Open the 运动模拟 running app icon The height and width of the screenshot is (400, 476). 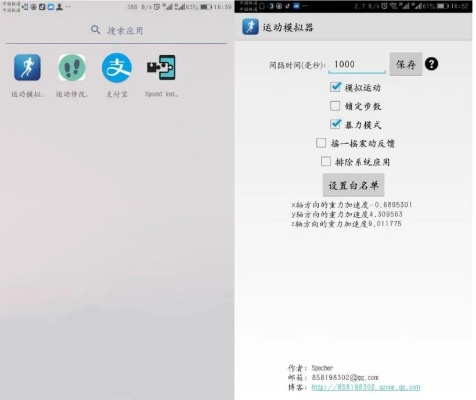(27, 68)
